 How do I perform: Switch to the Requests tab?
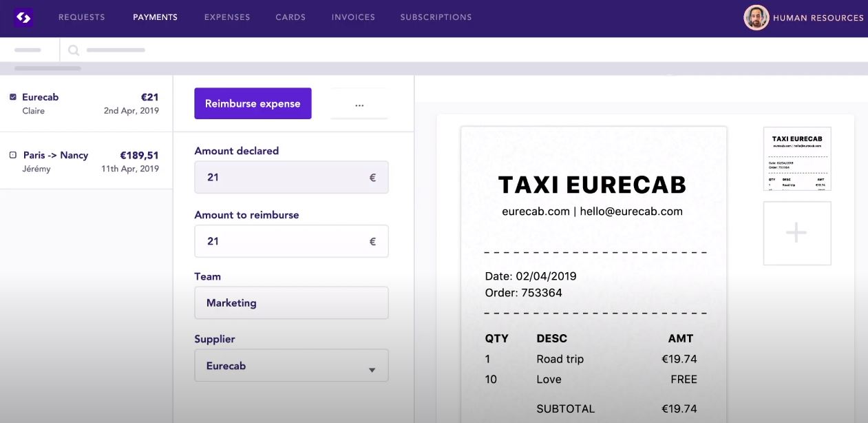[x=82, y=17]
